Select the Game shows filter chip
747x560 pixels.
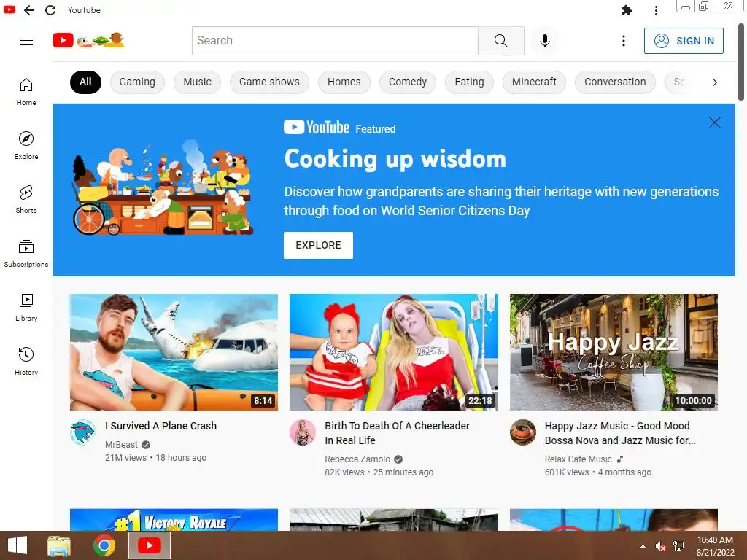coord(269,82)
